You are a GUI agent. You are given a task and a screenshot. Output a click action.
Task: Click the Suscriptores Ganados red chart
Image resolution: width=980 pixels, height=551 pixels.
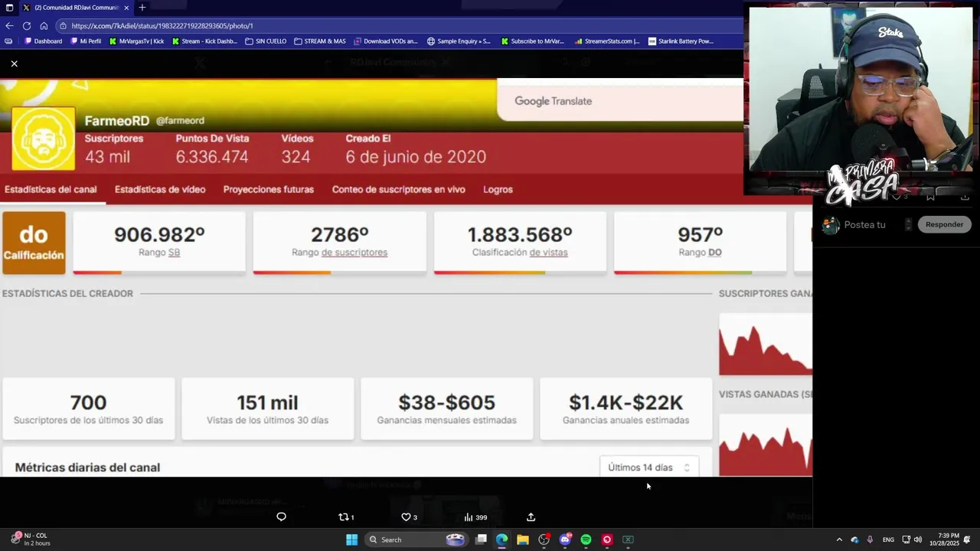(765, 345)
